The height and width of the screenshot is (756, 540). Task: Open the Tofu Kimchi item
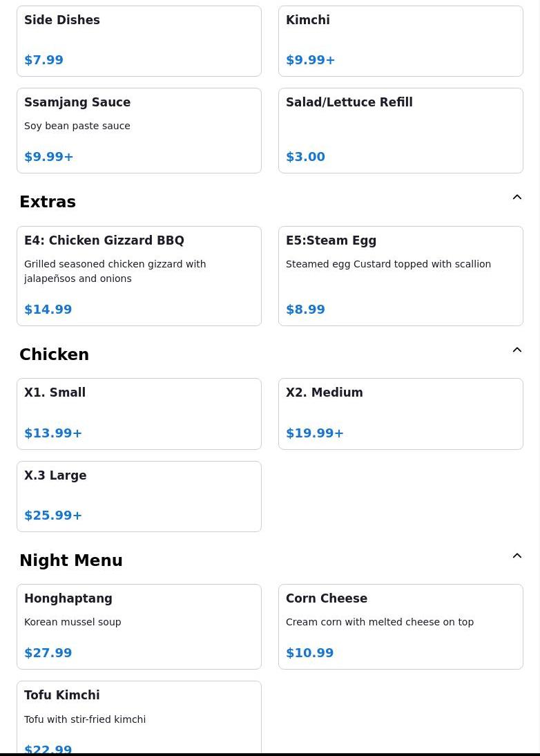[139, 717]
